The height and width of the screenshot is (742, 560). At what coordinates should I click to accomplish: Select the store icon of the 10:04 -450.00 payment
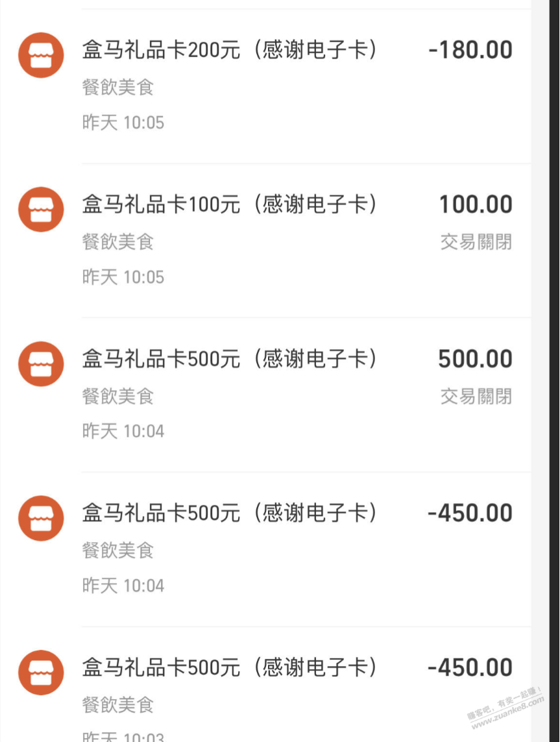[x=41, y=518]
